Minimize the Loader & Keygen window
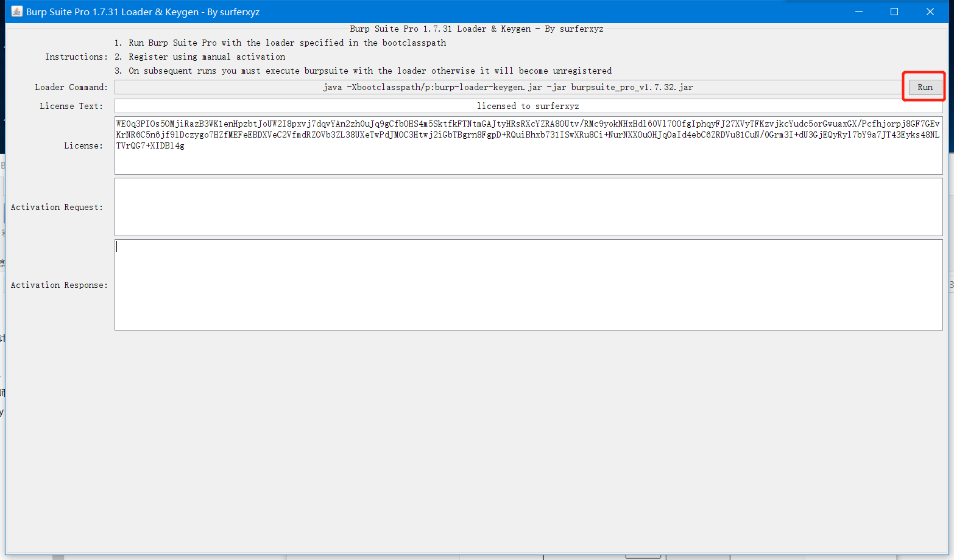The height and width of the screenshot is (560, 954). [x=859, y=12]
